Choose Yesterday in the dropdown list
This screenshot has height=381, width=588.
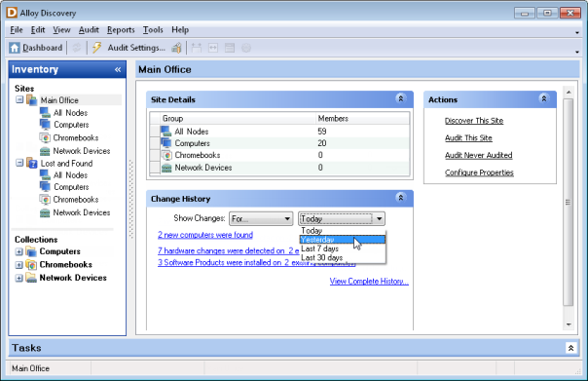coord(343,240)
